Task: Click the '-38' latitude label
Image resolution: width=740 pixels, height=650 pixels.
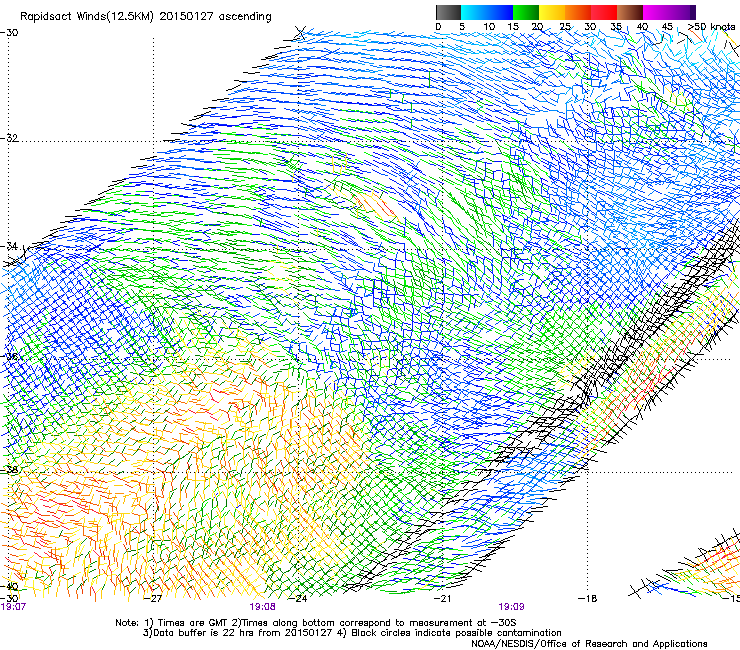Action: point(9,470)
